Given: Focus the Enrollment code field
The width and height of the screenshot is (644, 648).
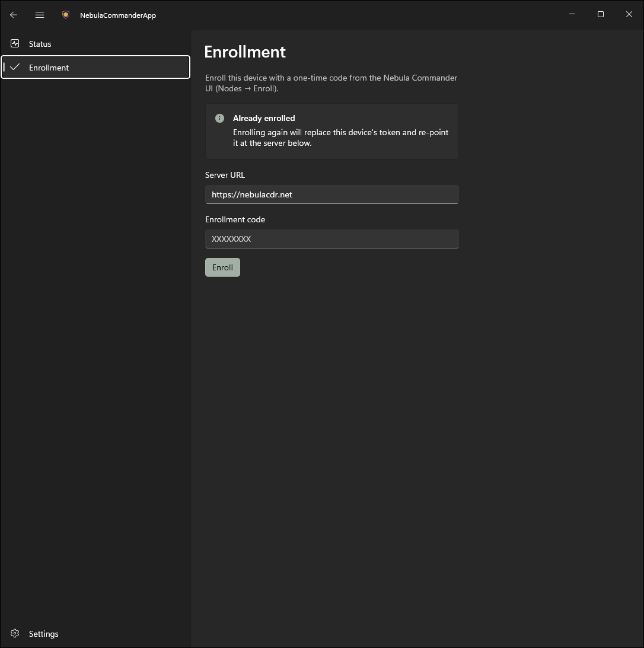Looking at the screenshot, I should (x=332, y=239).
